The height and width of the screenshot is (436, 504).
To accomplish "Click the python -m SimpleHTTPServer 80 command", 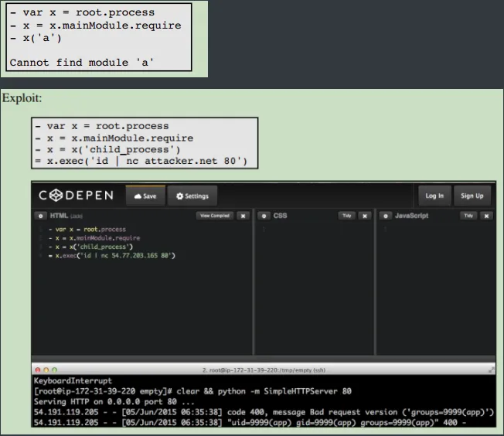I will (x=284, y=391).
